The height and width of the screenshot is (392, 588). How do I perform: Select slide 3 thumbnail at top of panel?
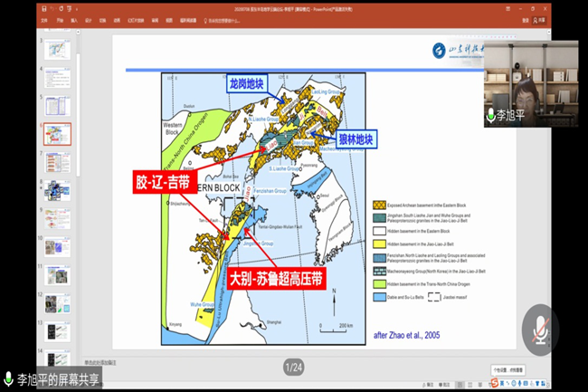tap(58, 50)
